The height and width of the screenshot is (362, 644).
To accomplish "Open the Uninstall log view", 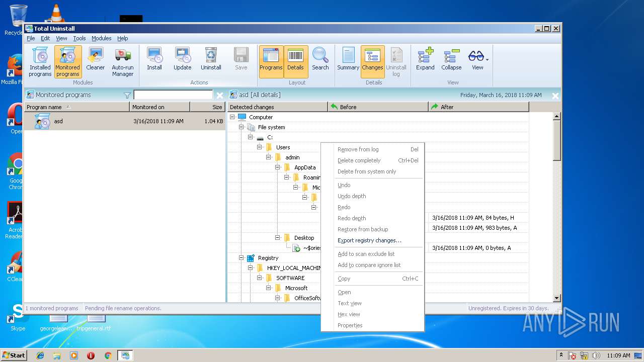I will click(396, 62).
